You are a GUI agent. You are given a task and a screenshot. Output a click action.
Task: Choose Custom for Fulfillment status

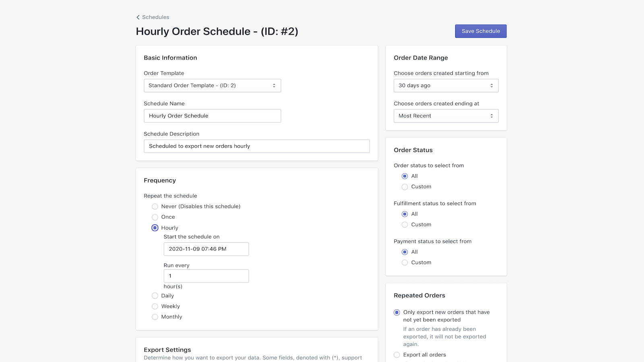[405, 225]
